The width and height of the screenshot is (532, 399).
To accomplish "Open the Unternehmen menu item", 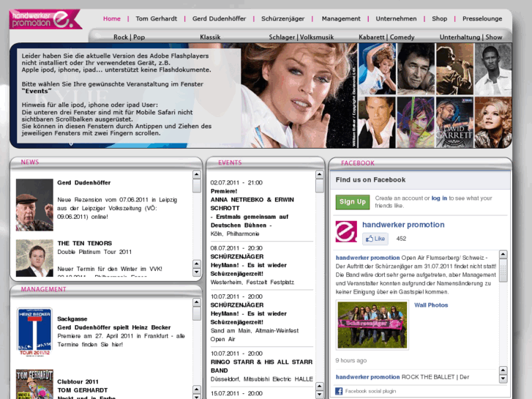I will tap(396, 19).
